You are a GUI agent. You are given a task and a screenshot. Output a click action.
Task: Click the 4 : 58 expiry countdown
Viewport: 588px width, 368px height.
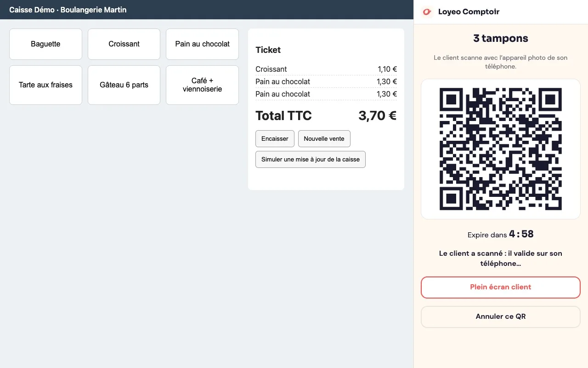point(521,234)
